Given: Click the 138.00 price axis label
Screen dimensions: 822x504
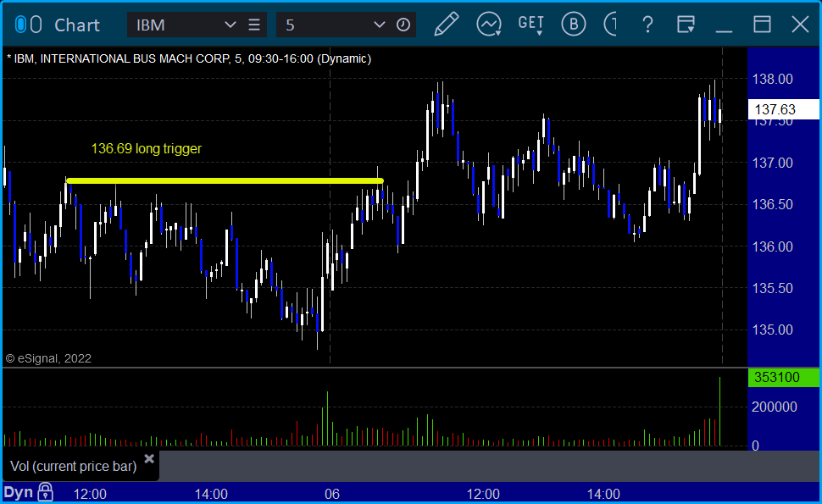Looking at the screenshot, I should [773, 79].
